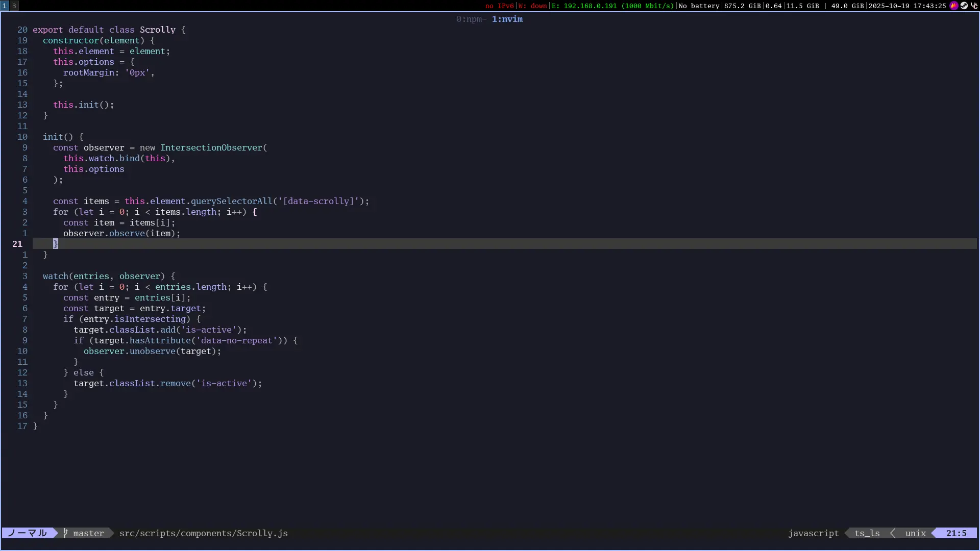Click the 21:5 cursor position indicator
This screenshot has height=551, width=980.
(956, 533)
